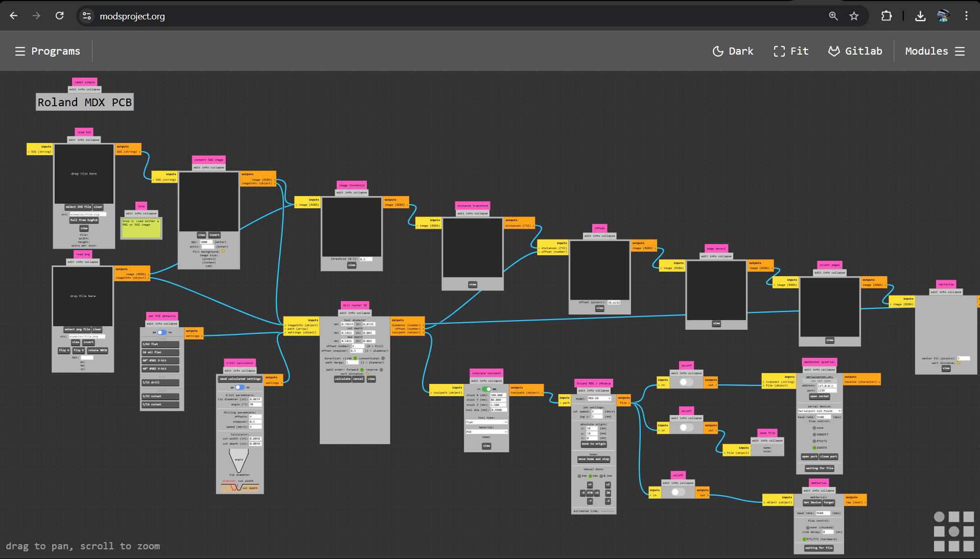980x559 pixels.
Task: Click the move to origin button
Action: pyautogui.click(x=593, y=444)
